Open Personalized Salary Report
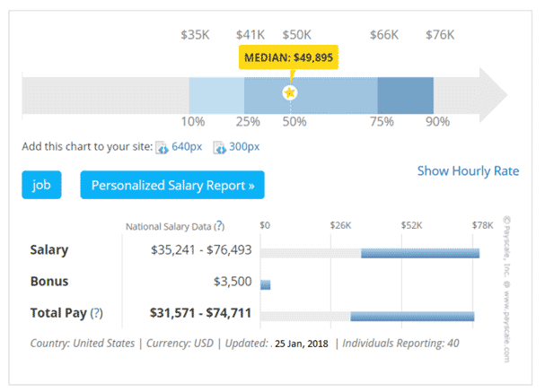 pyautogui.click(x=172, y=186)
